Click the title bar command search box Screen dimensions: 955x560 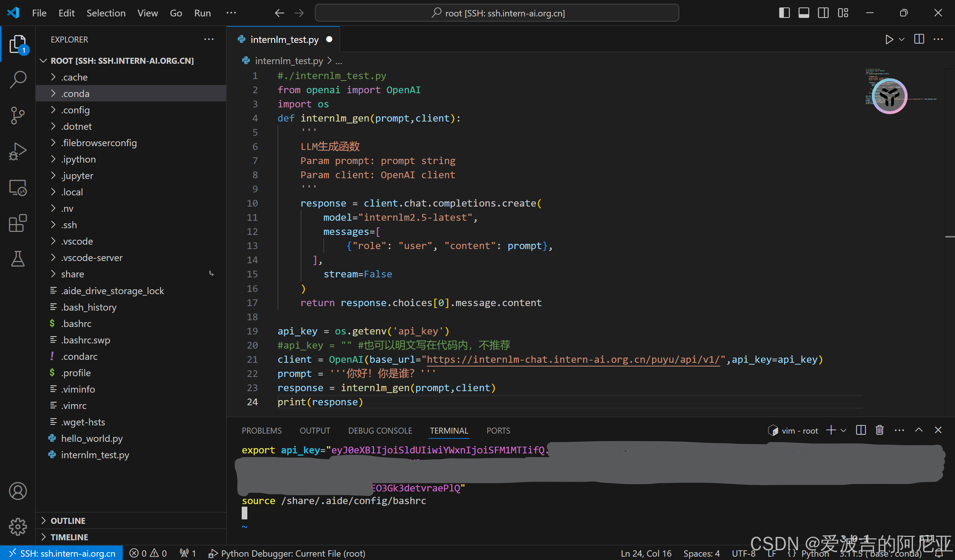pyautogui.click(x=497, y=13)
